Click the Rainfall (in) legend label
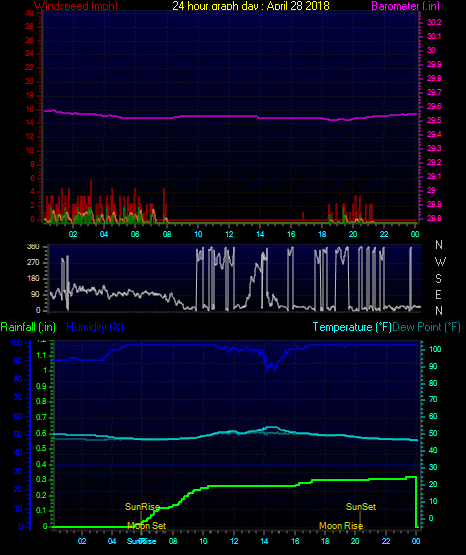The image size is (466, 555). coord(28,327)
